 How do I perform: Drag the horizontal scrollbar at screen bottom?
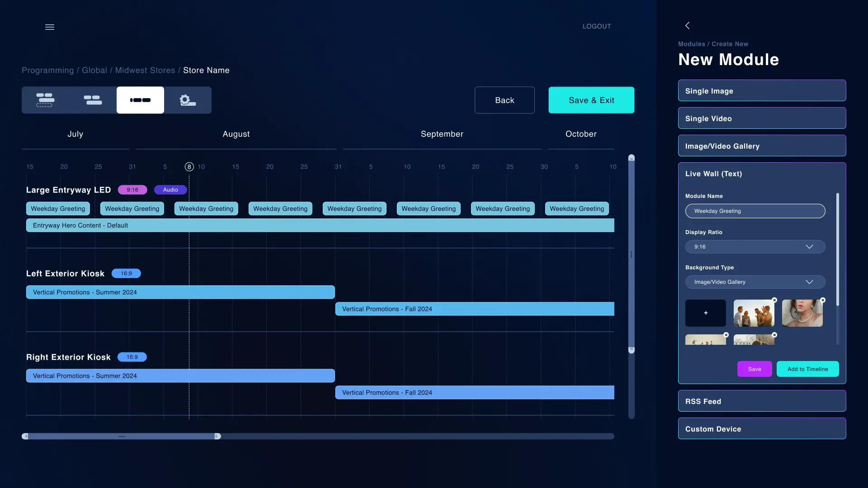[121, 436]
